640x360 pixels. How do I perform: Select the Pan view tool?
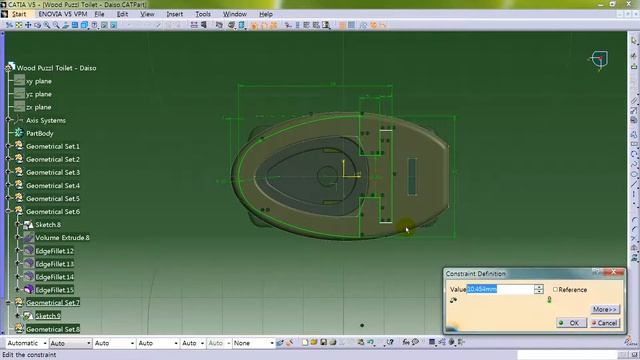pyautogui.click(x=28, y=25)
